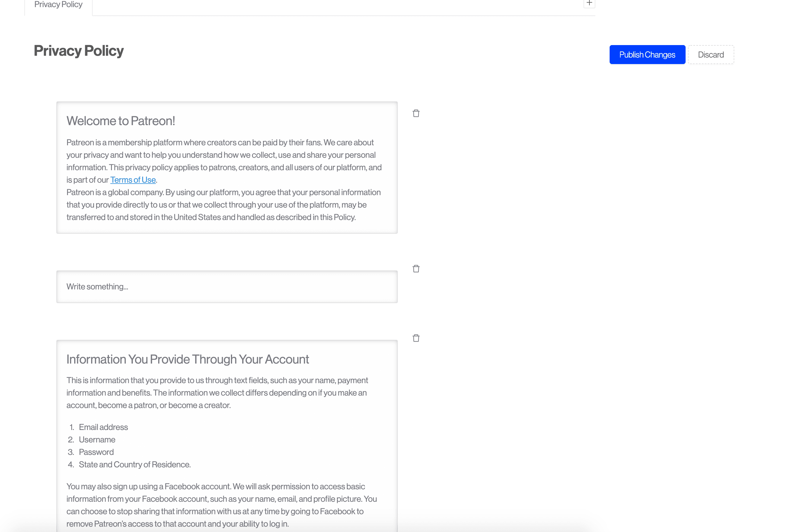The height and width of the screenshot is (532, 796).
Task: Click the Publish Changes button
Action: (x=647, y=55)
